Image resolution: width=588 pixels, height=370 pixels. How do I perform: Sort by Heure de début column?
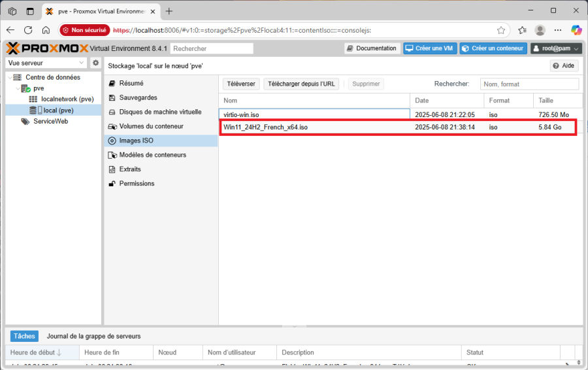(42, 352)
